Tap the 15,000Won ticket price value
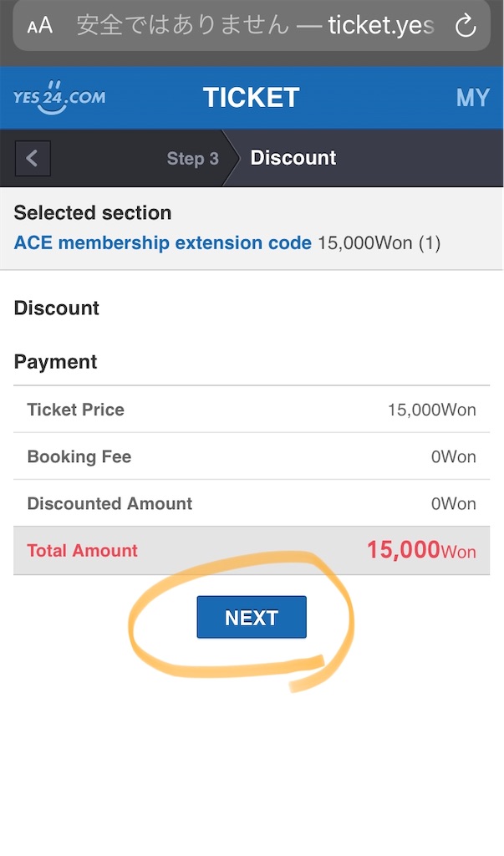504x856 pixels. (x=431, y=410)
